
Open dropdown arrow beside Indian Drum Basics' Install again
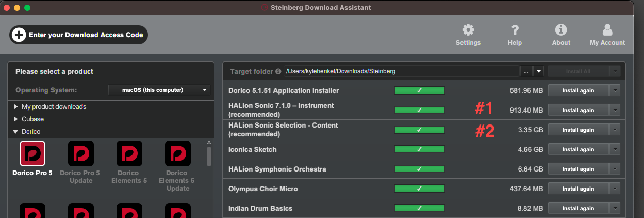615,208
